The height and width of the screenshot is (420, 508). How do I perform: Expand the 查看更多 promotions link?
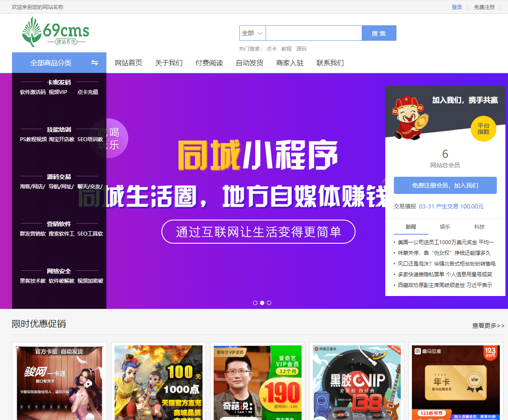pyautogui.click(x=488, y=326)
